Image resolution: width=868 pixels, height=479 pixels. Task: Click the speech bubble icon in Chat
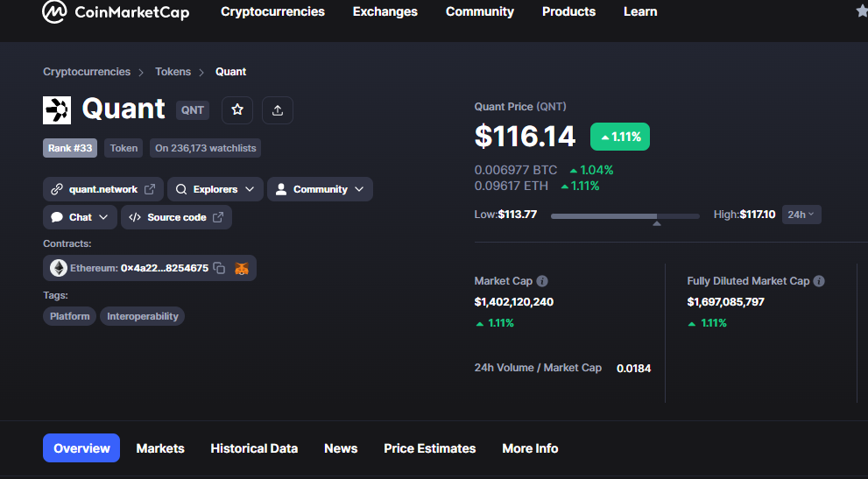[57, 217]
